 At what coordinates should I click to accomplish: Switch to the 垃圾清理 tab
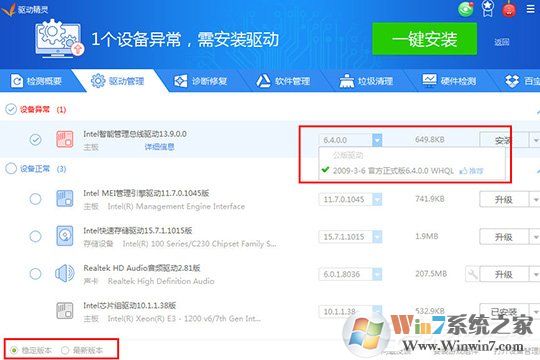point(366,81)
